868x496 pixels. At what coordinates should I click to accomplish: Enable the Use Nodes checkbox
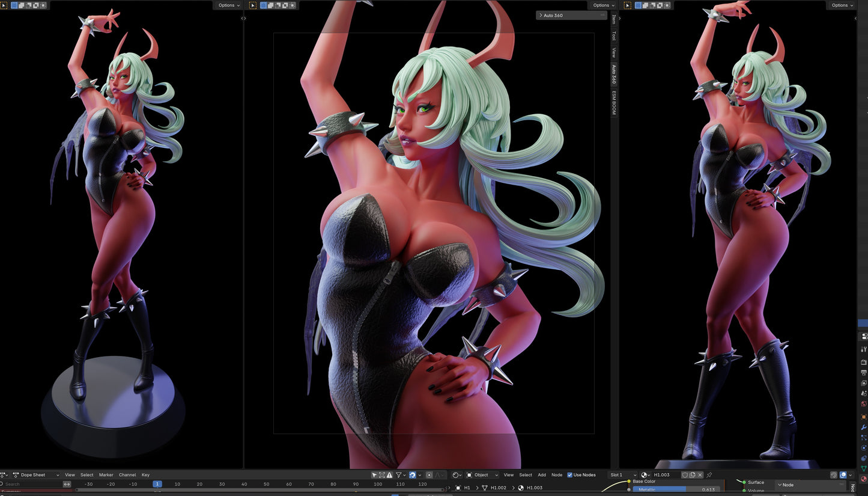point(569,475)
